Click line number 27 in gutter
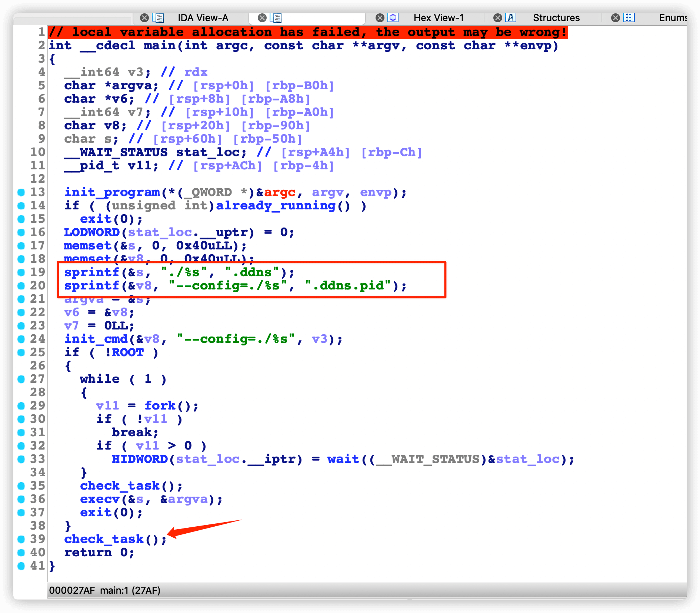Viewport: 700px width, 613px height. click(x=37, y=379)
